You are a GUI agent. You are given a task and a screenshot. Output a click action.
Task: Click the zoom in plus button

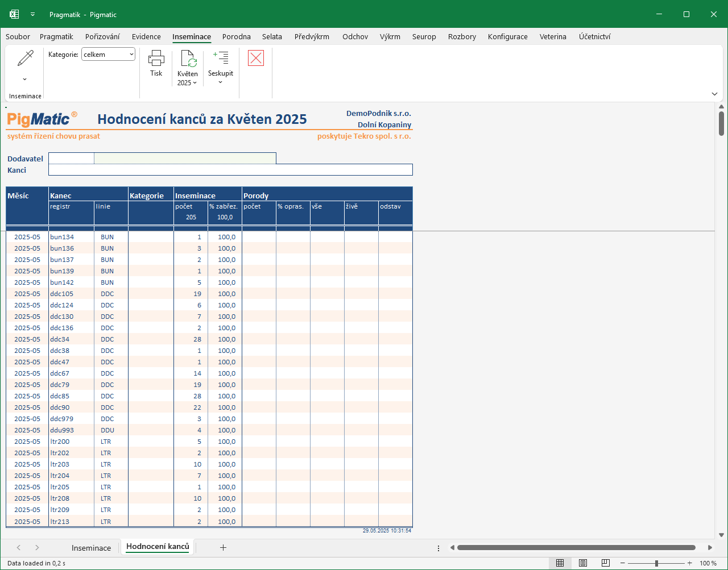[x=690, y=563]
